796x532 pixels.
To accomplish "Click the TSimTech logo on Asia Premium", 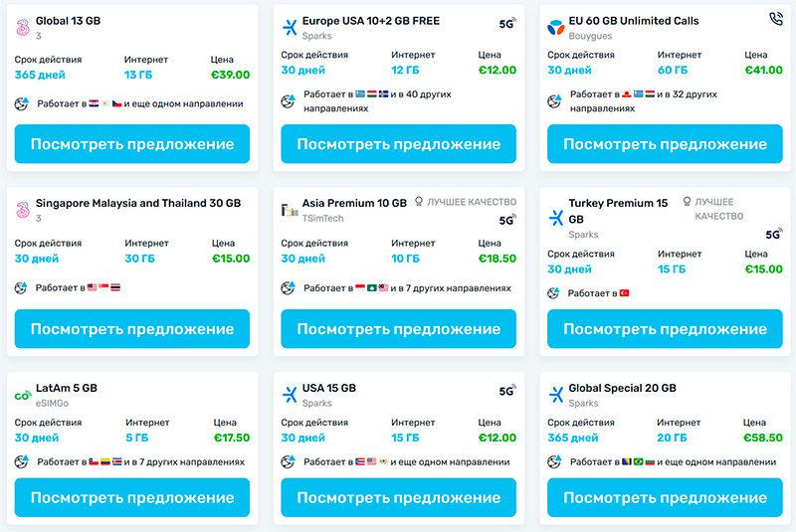I will [x=290, y=210].
